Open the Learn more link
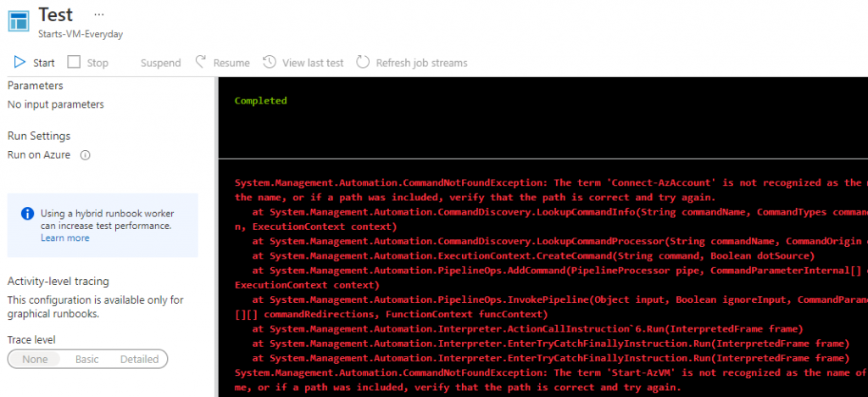Image resolution: width=868 pixels, height=397 pixels. coord(64,238)
